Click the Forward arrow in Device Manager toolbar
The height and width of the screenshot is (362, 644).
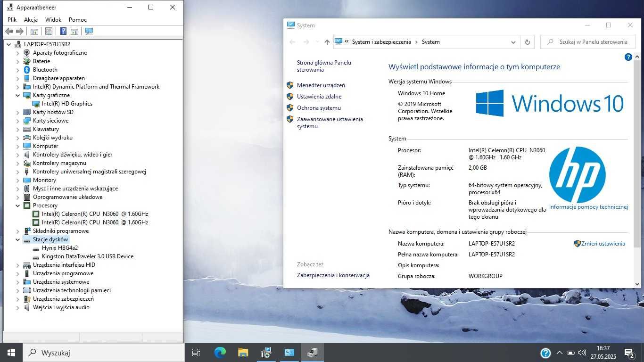click(20, 31)
